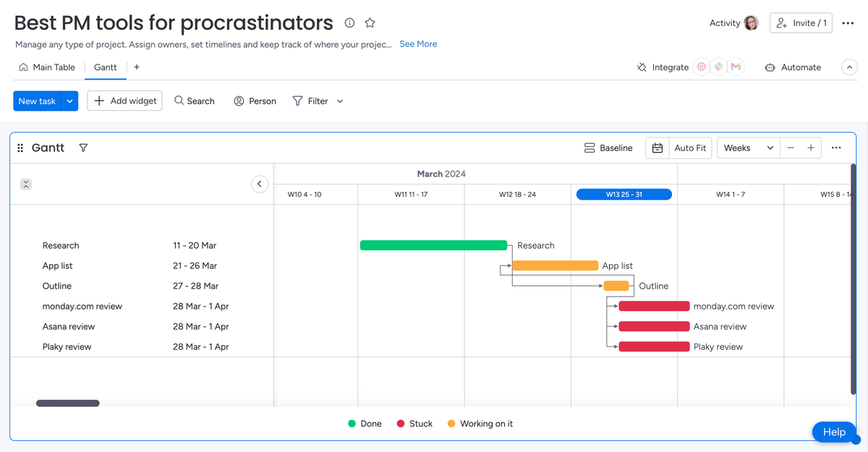Click the red Stuck legend dot
Image resolution: width=868 pixels, height=452 pixels.
point(401,423)
